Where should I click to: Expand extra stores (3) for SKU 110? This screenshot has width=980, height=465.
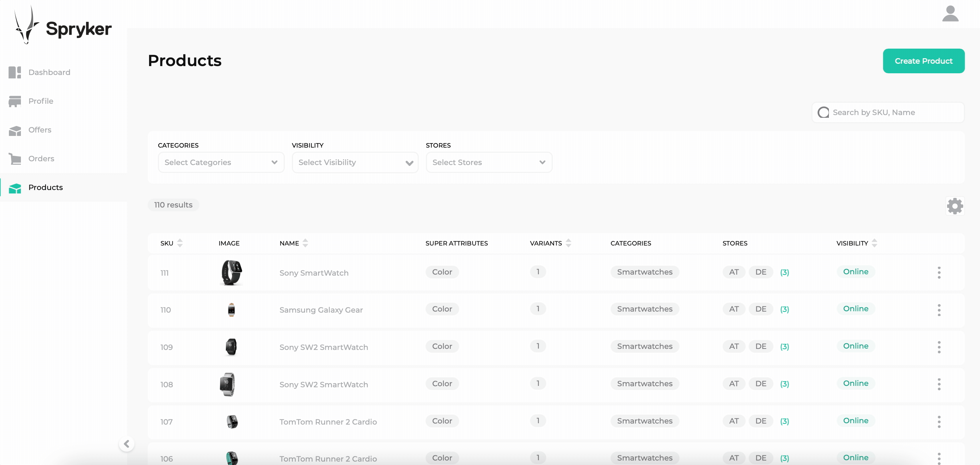click(x=784, y=309)
